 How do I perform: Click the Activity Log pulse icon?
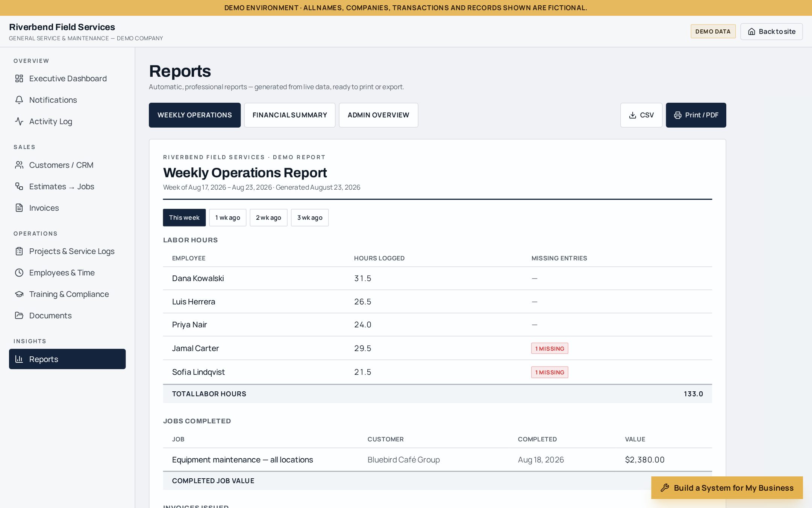[19, 121]
